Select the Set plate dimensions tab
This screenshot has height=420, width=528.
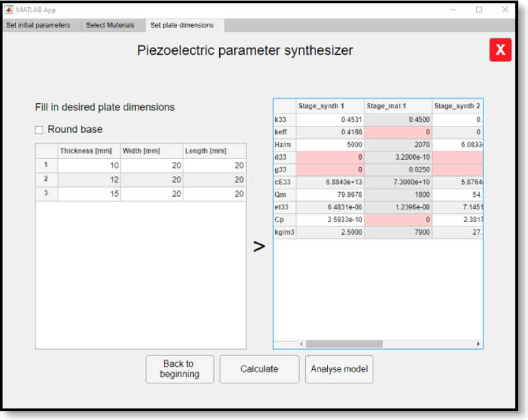182,25
